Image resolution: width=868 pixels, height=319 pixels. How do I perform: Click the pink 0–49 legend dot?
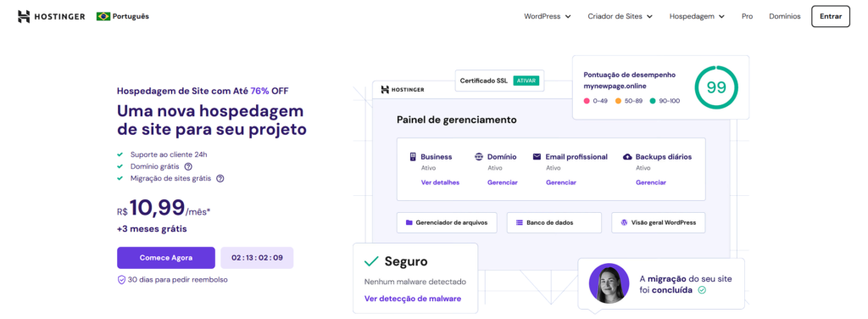tap(587, 101)
